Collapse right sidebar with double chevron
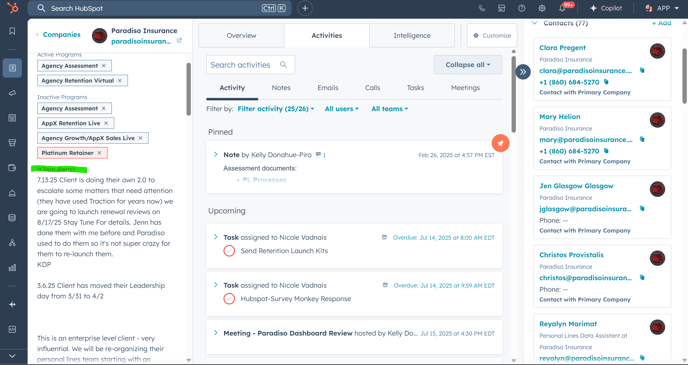 (x=523, y=72)
